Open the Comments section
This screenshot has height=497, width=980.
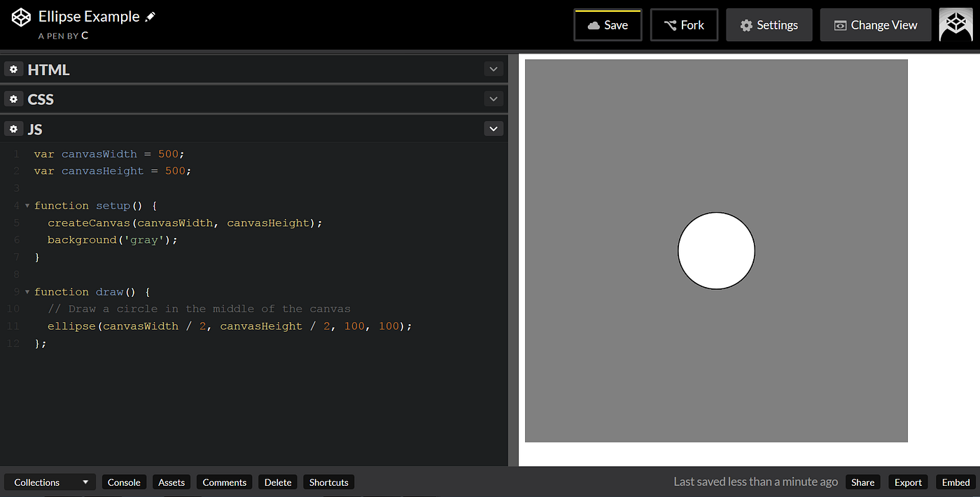(x=224, y=482)
